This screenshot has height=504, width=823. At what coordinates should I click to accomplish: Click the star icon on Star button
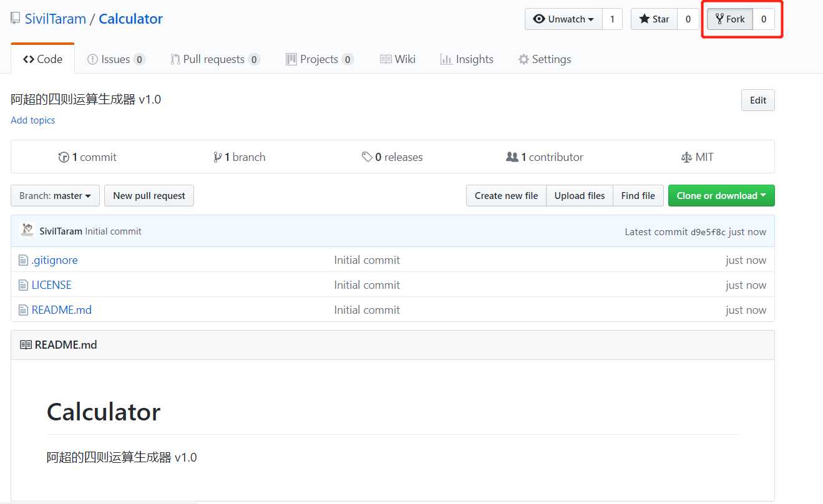coord(645,19)
